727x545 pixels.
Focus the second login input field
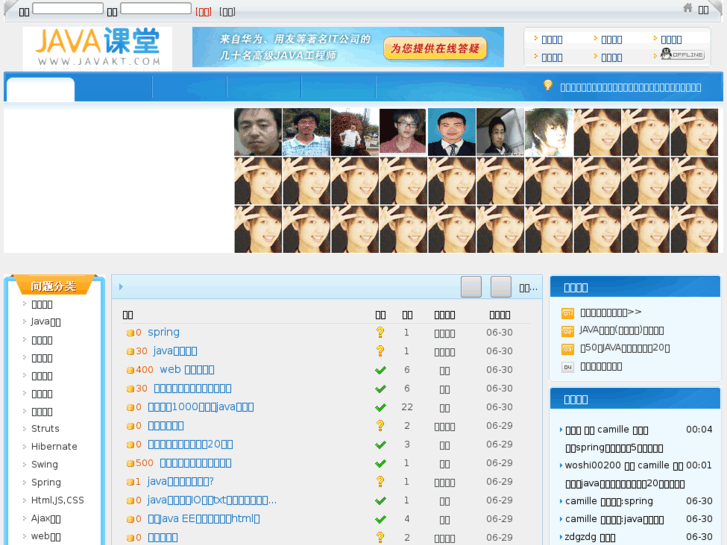pos(156,8)
